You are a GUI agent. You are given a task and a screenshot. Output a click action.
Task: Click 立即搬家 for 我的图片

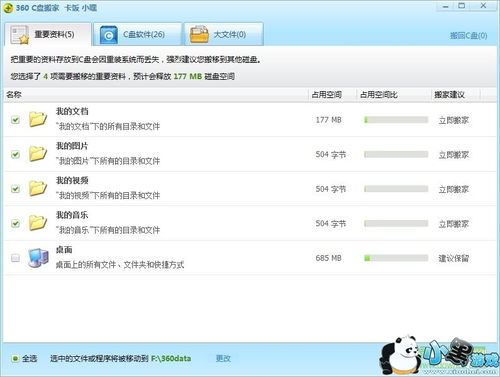(454, 155)
